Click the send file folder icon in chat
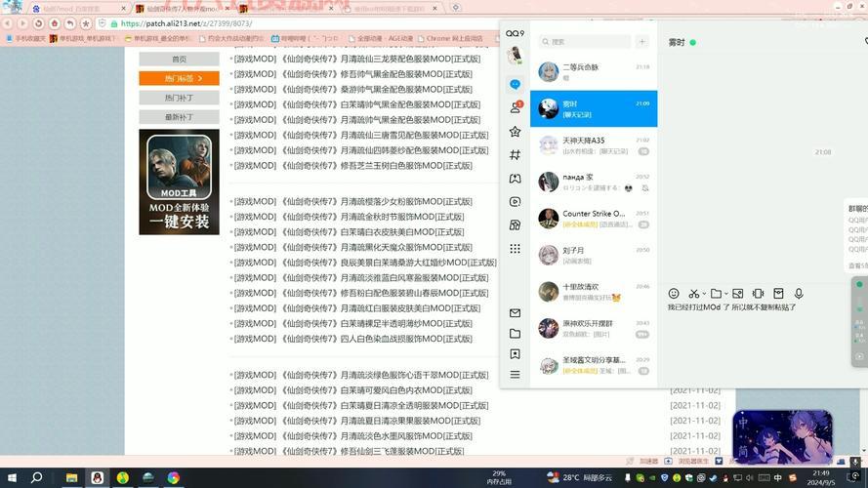This screenshot has width=868, height=488. coord(716,293)
